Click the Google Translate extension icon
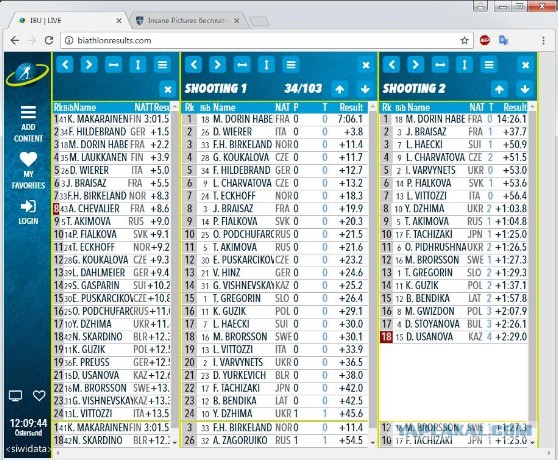558x460 pixels. tap(503, 41)
